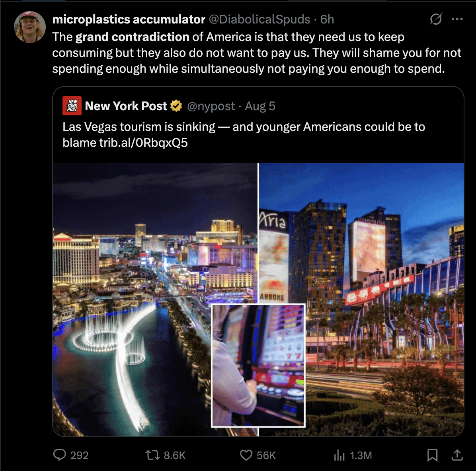
Task: Click the New York Post logo avatar
Action: point(72,106)
